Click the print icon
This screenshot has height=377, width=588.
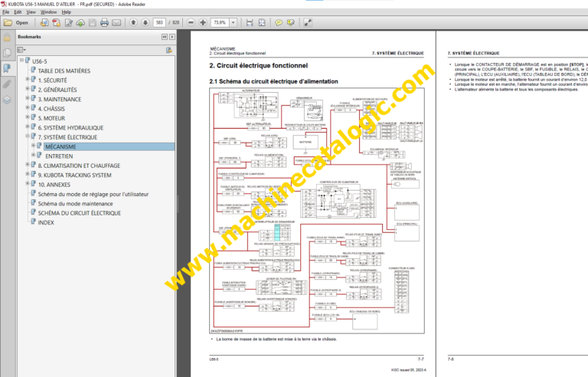104,22
